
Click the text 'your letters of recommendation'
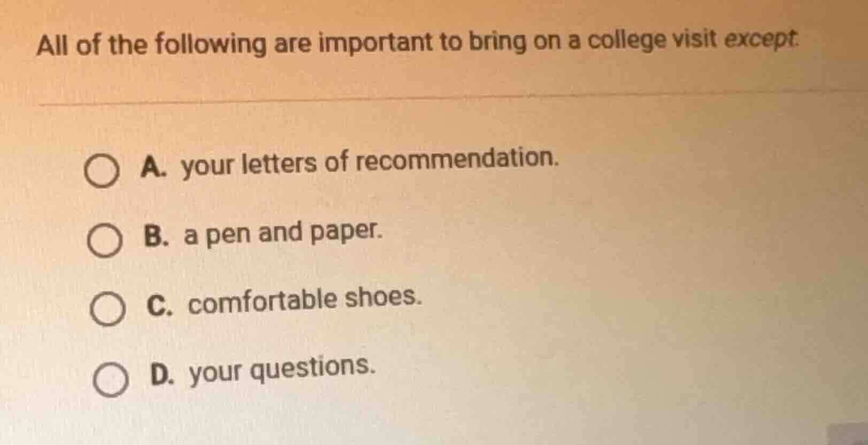[369, 163]
